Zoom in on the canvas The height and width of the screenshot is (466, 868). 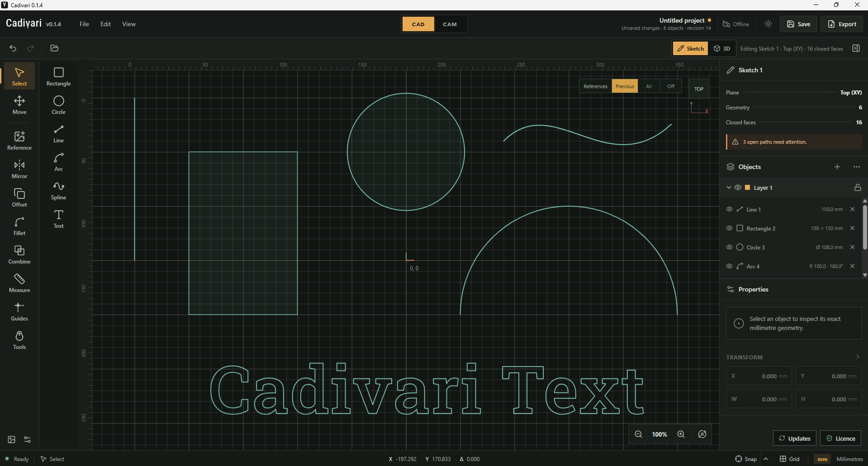(x=681, y=434)
